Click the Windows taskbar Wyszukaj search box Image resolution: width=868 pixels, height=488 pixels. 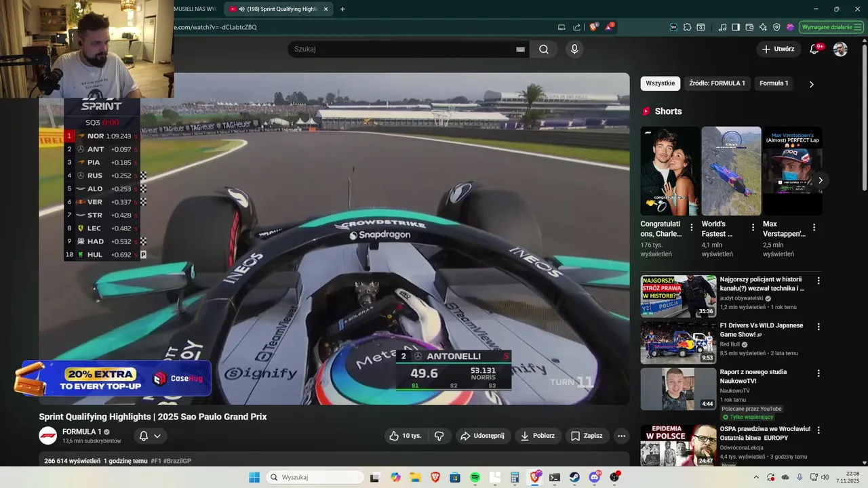[315, 477]
